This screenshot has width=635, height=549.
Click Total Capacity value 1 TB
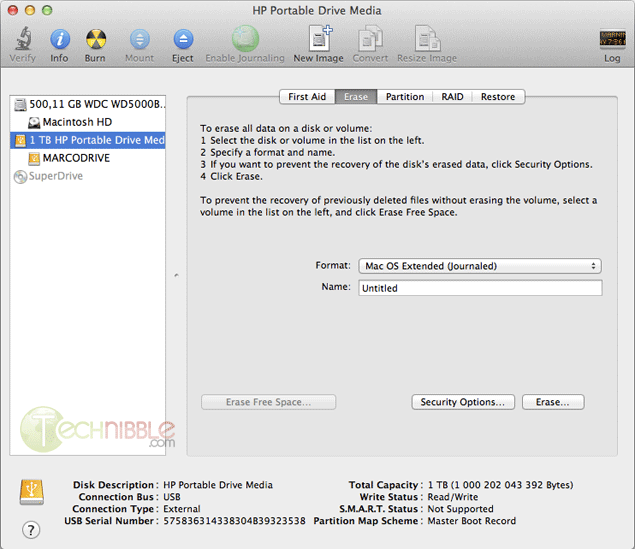pyautogui.click(x=501, y=485)
